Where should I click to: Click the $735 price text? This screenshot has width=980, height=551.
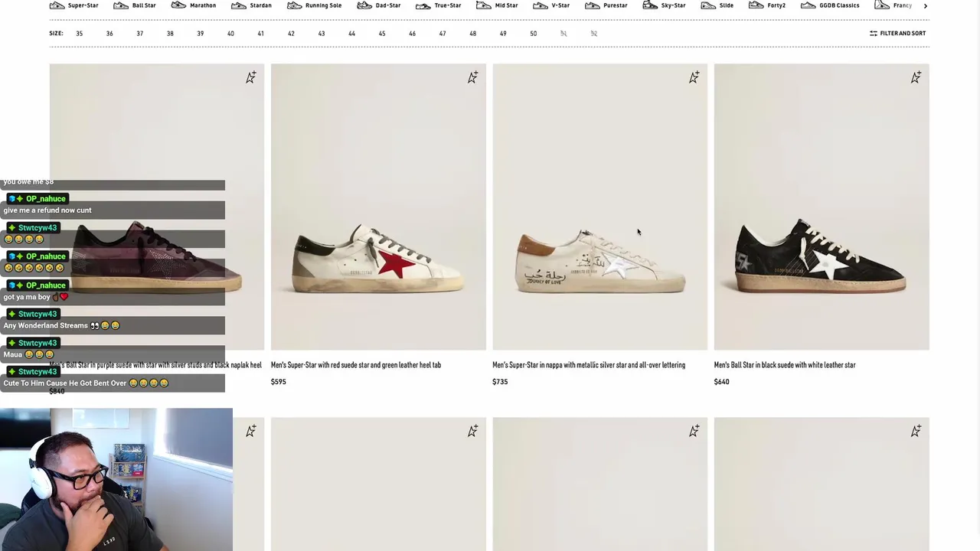coord(500,382)
